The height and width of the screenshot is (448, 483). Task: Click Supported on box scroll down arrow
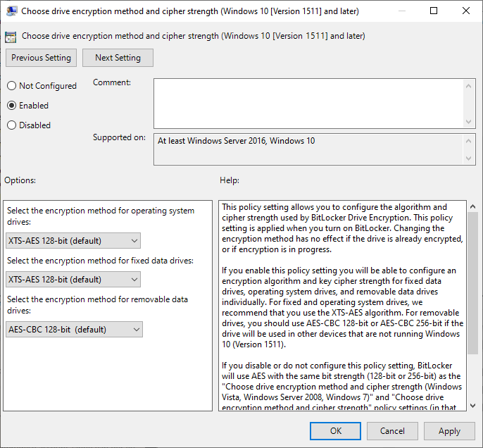pos(468,158)
